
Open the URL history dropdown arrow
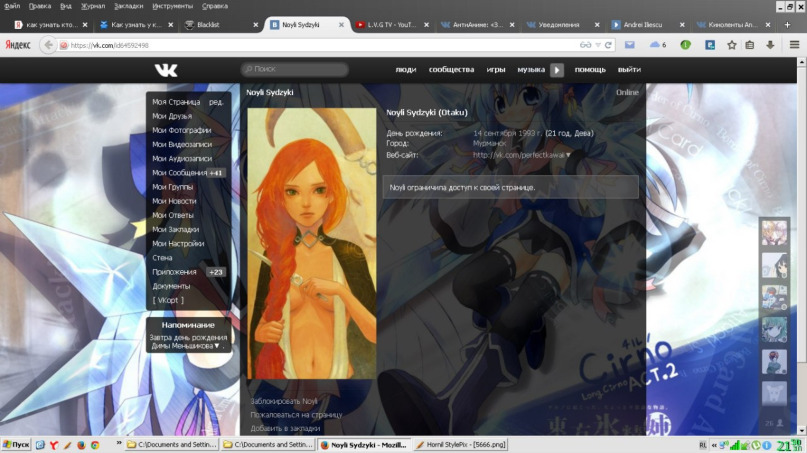pos(598,45)
